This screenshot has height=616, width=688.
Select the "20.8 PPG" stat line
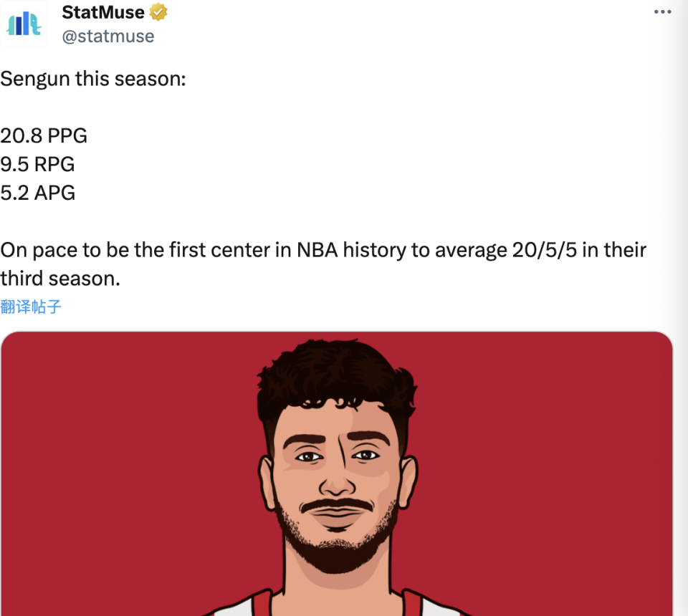(x=44, y=135)
